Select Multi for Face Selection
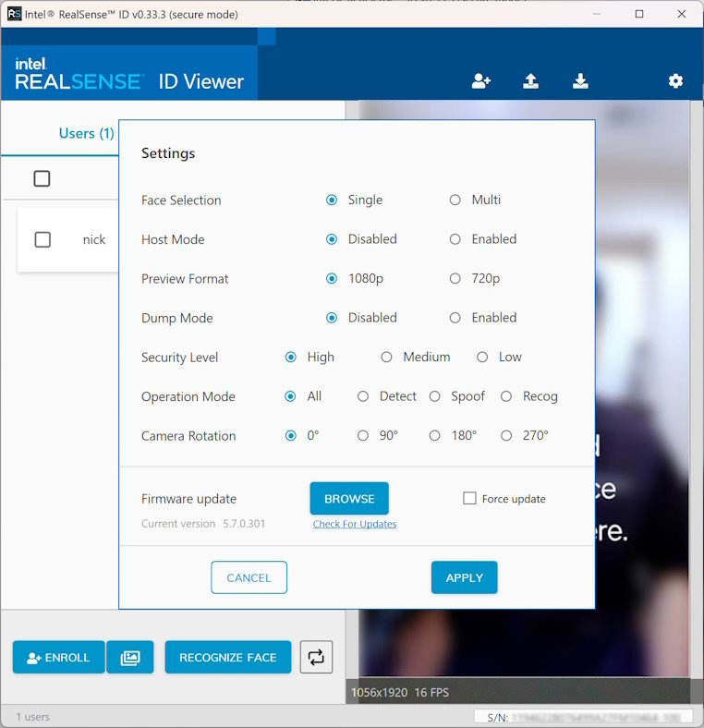 455,200
